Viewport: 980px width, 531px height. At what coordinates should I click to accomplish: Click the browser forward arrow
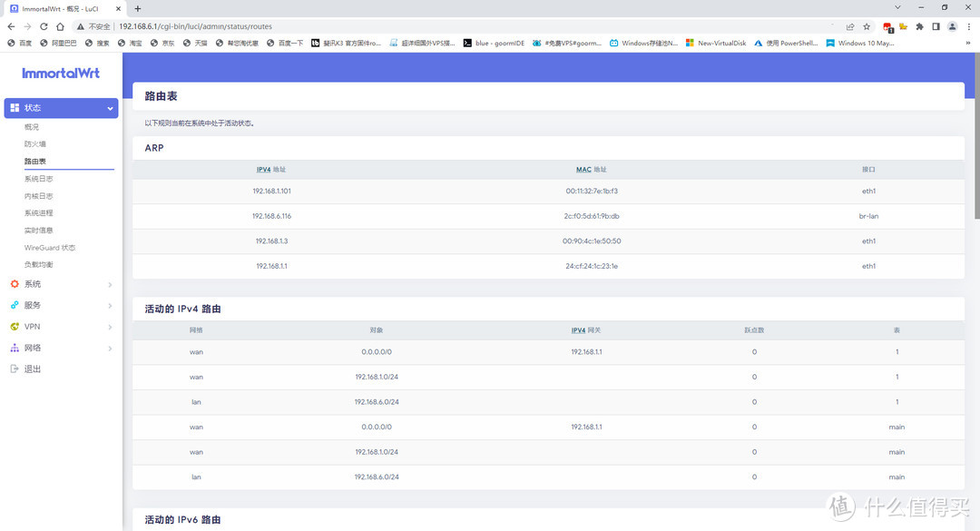point(27,26)
